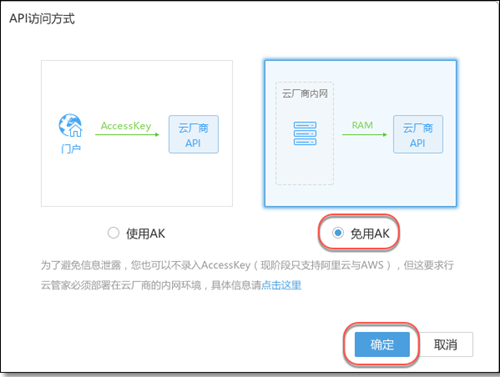This screenshot has height=377, width=500.
Task: Click the 云厂商 API box under AccessKey
Action: coord(194,134)
